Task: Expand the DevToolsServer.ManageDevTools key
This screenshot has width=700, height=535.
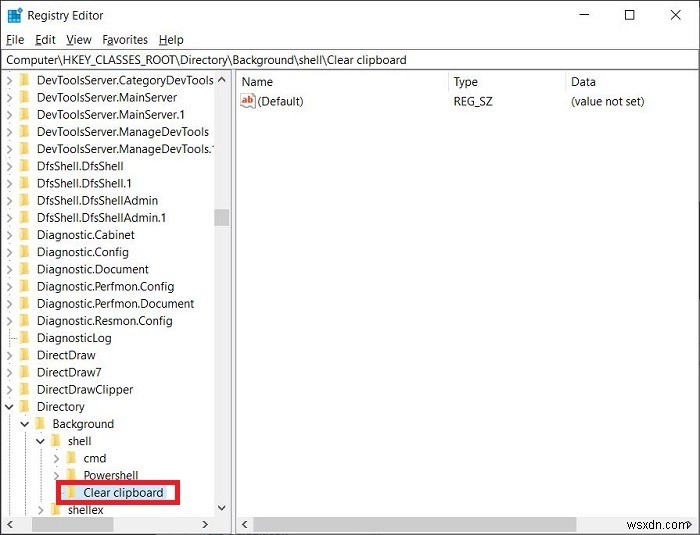Action: [9, 132]
